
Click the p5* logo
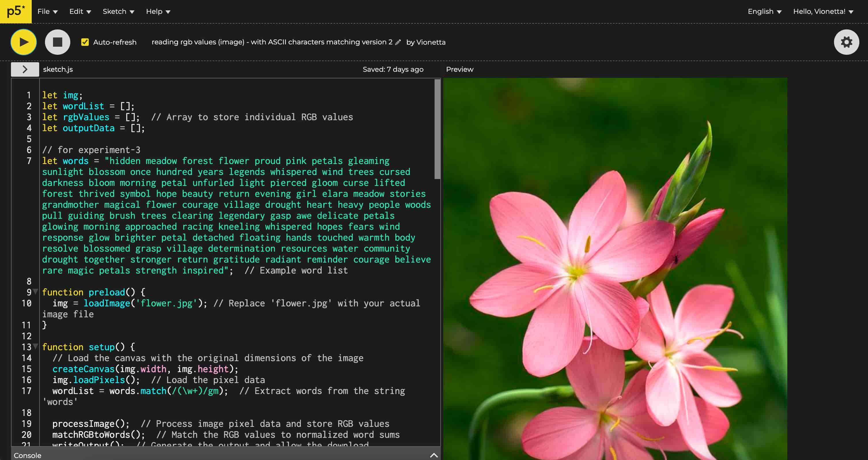pyautogui.click(x=16, y=12)
